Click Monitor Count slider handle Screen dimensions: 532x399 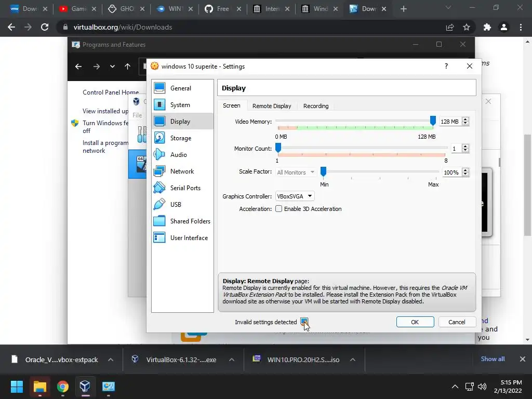click(x=278, y=148)
